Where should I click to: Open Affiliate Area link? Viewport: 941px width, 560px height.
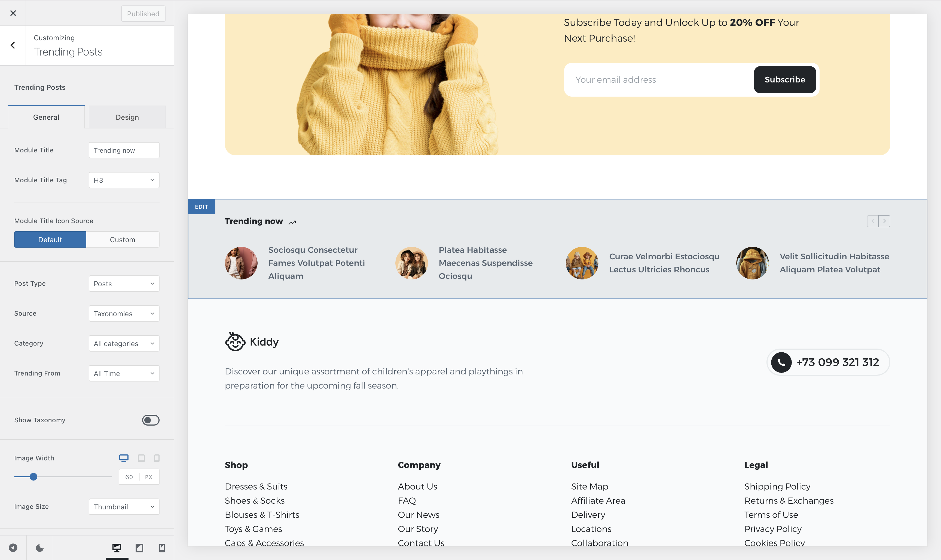pos(598,501)
